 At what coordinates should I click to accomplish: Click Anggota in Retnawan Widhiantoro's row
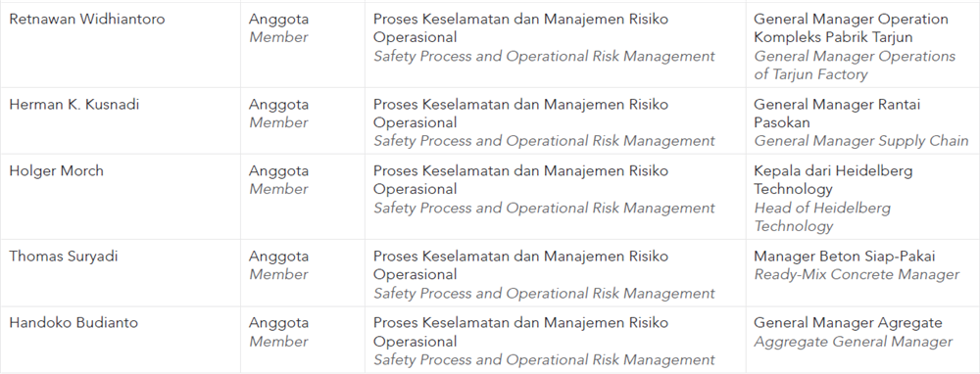coord(278,20)
